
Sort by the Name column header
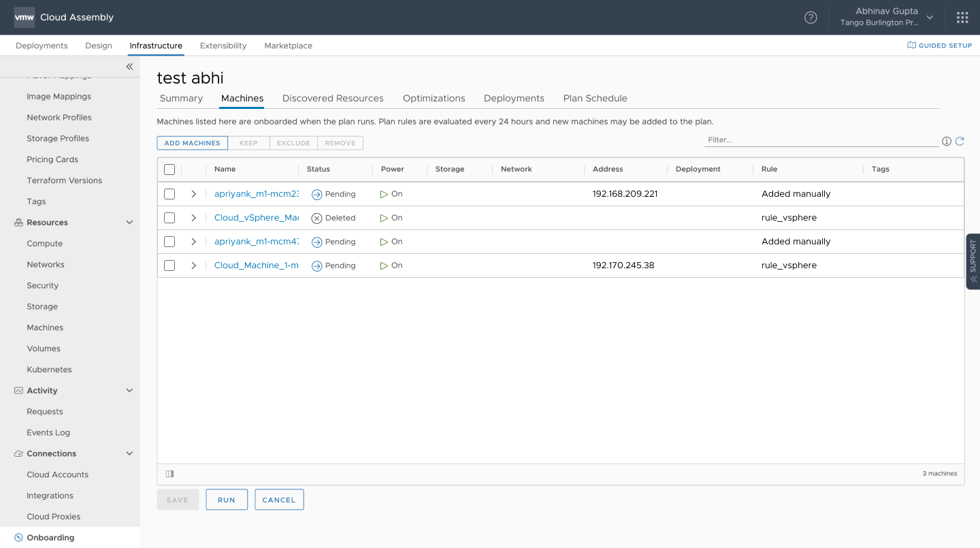[225, 170]
